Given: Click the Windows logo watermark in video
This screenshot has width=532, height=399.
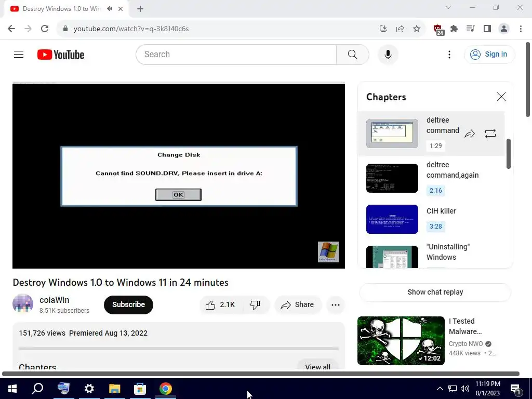Looking at the screenshot, I should [x=328, y=252].
